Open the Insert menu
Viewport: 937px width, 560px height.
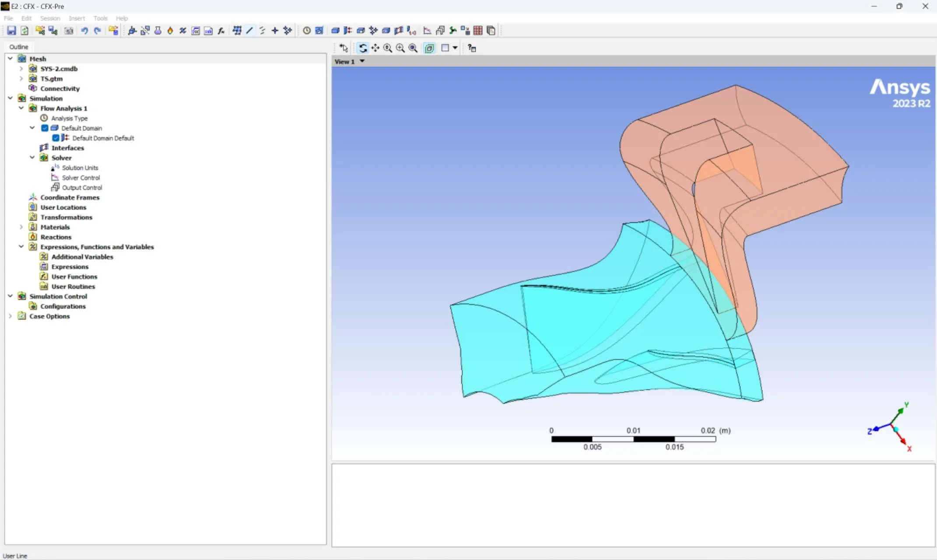pos(77,18)
